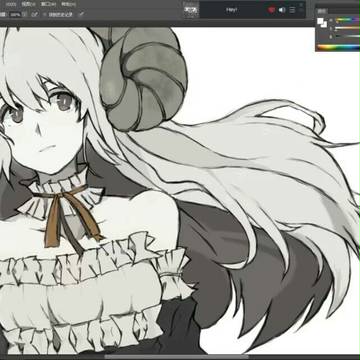Click the album art thumbnail beside "Hey!"
The width and height of the screenshot is (360, 360).
coord(191,10)
